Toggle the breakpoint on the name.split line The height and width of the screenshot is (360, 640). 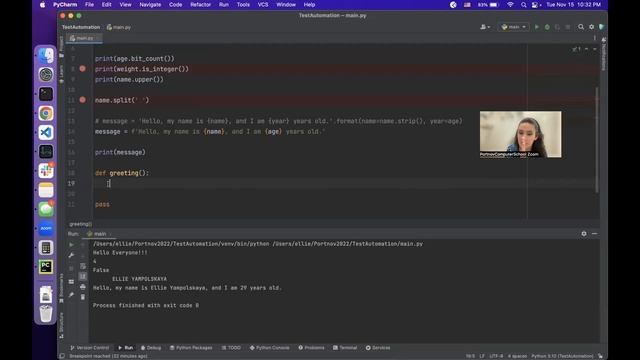(x=82, y=100)
